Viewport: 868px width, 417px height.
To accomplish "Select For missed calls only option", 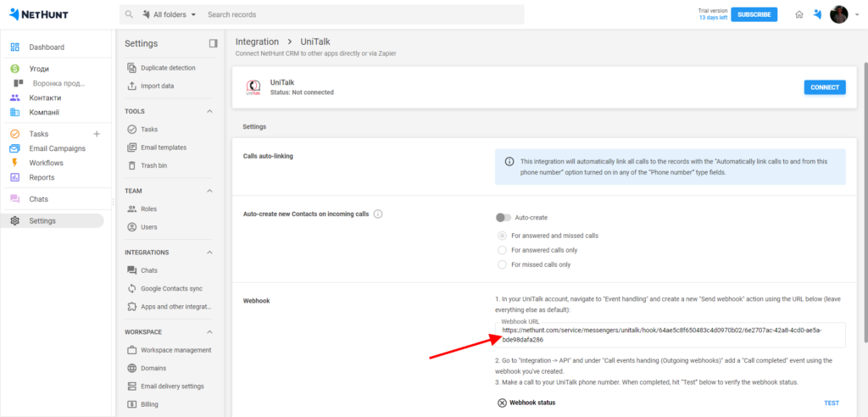I will (x=503, y=264).
